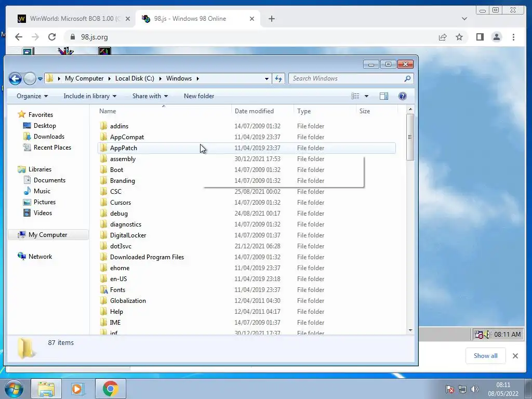
Task: Select the AppPatch folder icon
Action: coord(104,148)
